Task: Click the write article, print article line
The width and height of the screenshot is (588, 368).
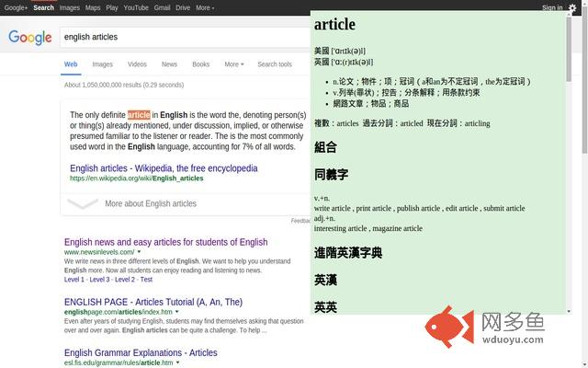Action: [420, 209]
